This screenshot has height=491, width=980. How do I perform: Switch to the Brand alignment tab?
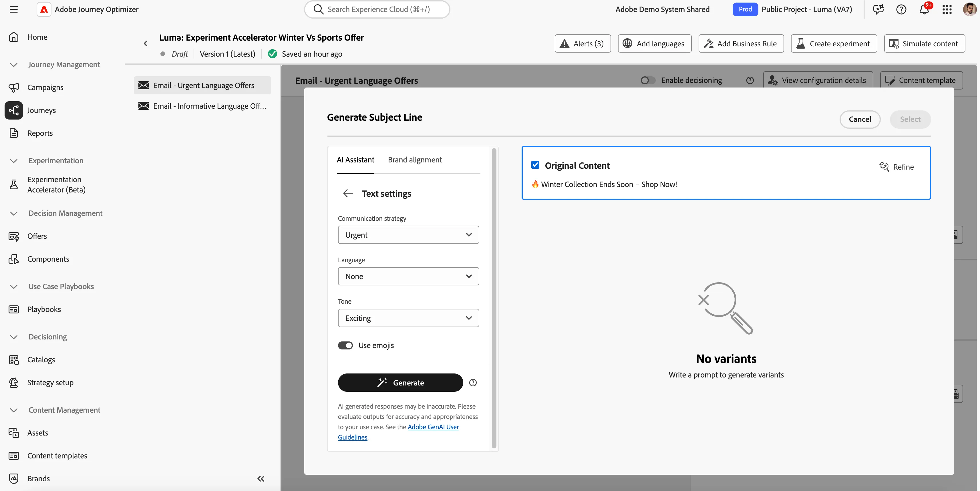click(x=415, y=160)
